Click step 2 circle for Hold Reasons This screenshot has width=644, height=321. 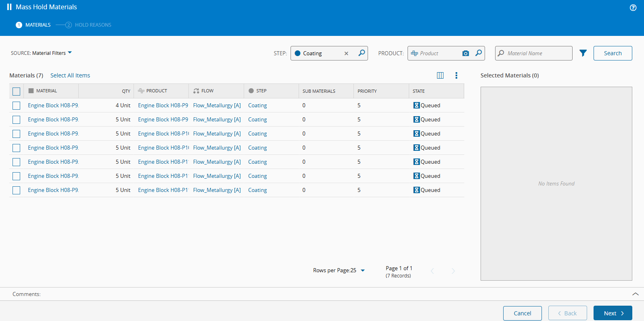tap(69, 25)
